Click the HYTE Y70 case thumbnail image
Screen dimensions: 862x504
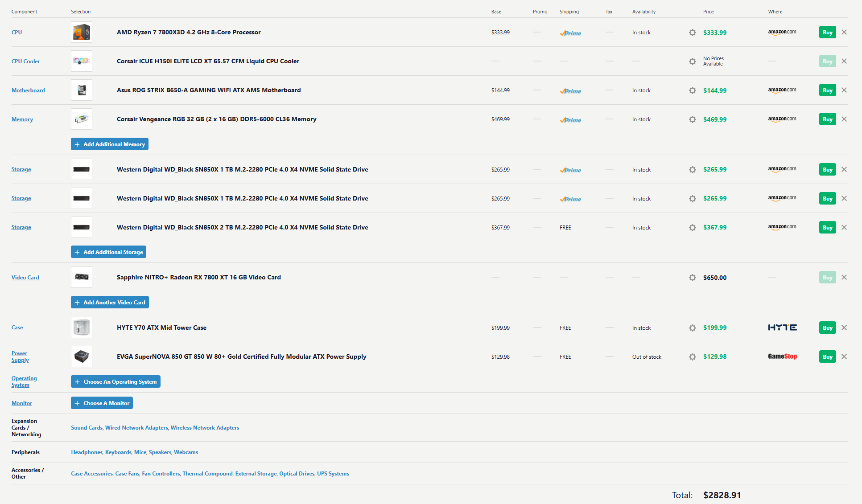[82, 328]
